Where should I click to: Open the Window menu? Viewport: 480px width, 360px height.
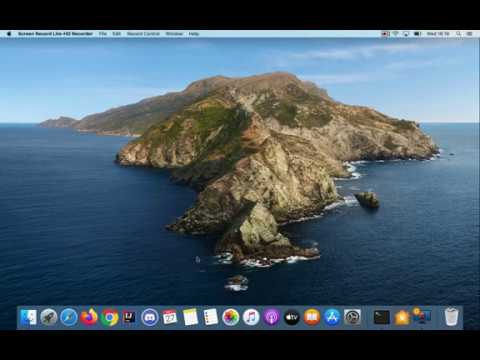click(174, 34)
